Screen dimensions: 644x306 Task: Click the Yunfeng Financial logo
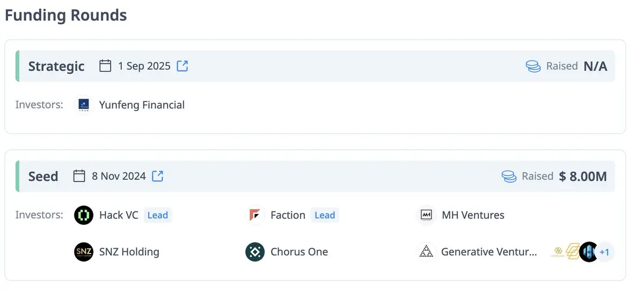coord(84,105)
